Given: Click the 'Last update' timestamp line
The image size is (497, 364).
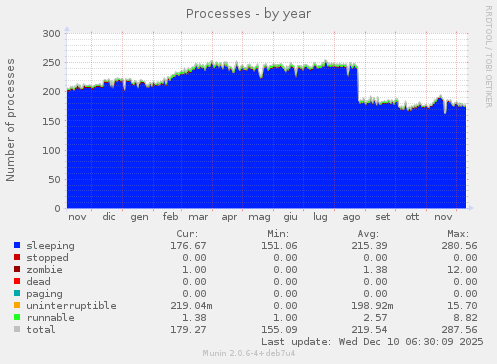Looking at the screenshot, I should coord(372,342).
